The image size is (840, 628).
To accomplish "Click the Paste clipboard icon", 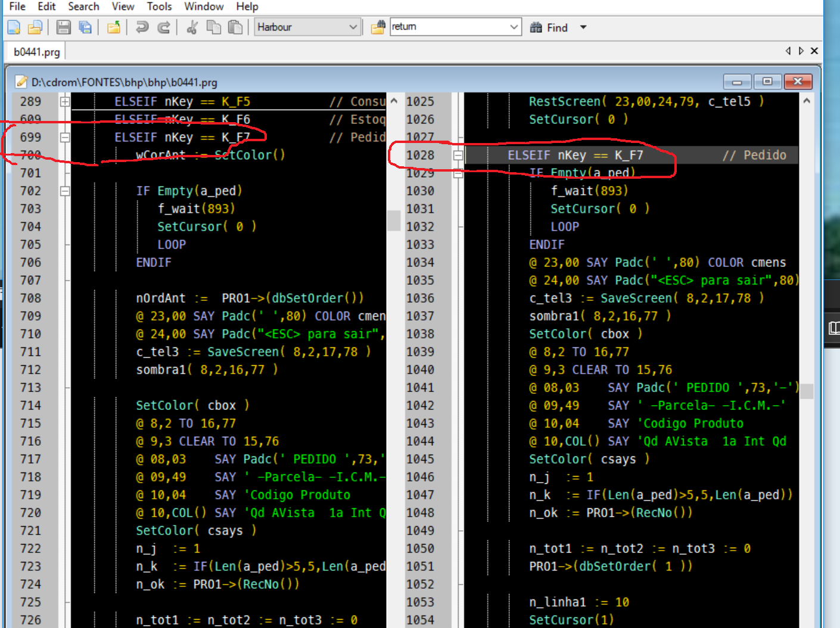I will [235, 27].
